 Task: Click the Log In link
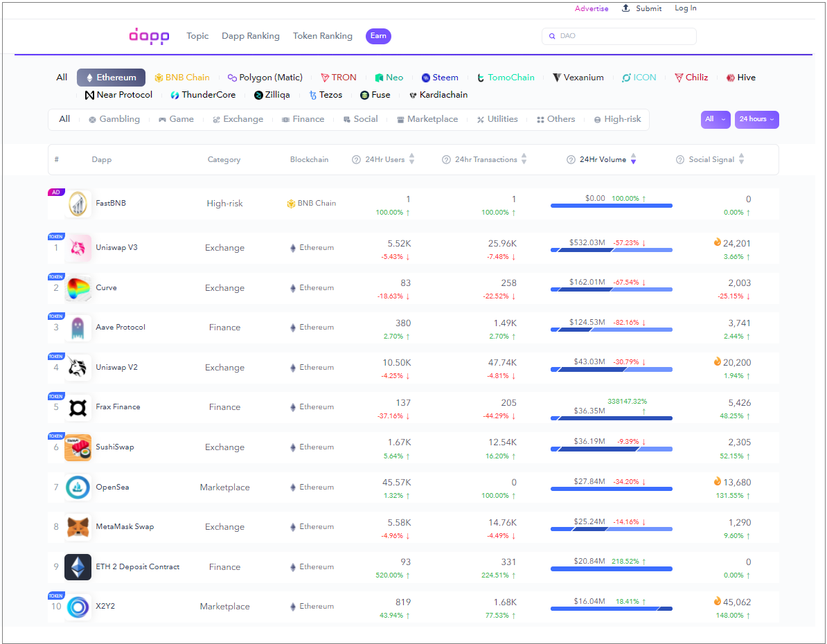pos(686,8)
